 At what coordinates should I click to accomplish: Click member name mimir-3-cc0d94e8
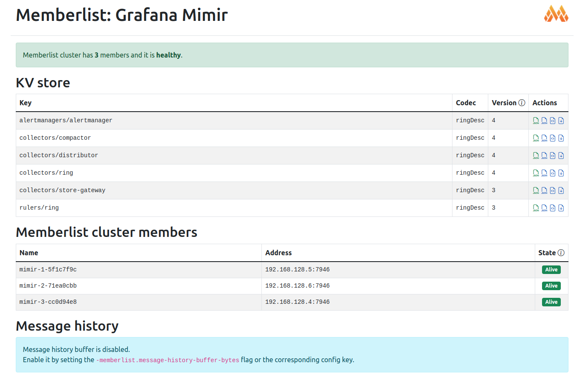[48, 302]
